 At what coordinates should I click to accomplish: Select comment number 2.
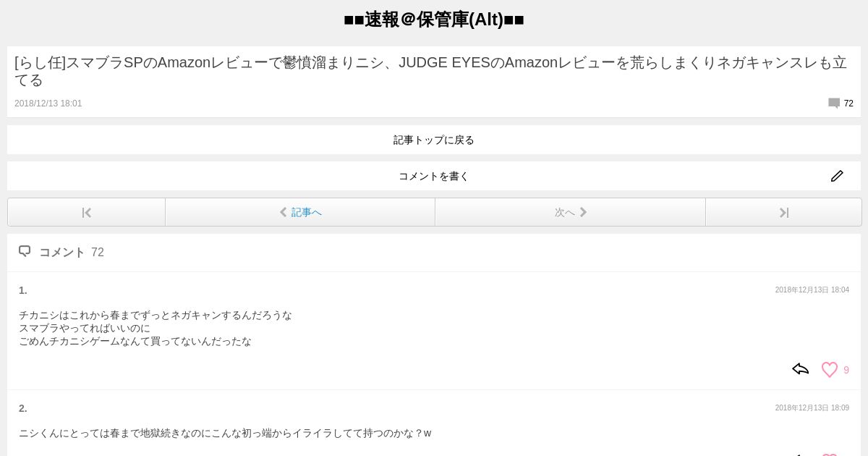coord(23,408)
